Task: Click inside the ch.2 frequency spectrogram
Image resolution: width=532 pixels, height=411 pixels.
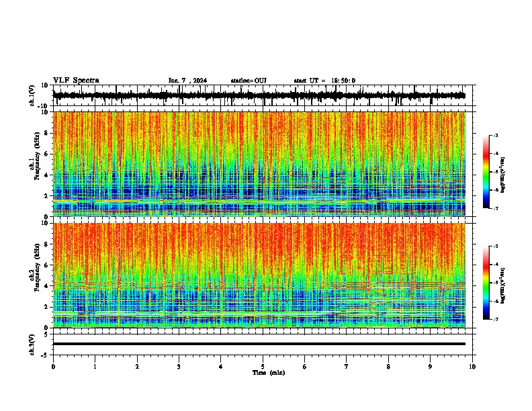Action: click(259, 275)
